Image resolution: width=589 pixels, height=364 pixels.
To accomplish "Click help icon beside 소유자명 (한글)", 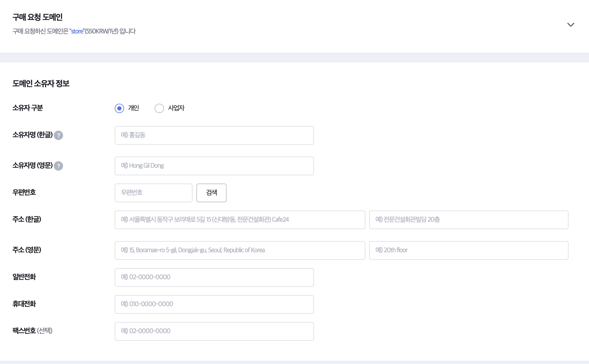I will click(58, 135).
